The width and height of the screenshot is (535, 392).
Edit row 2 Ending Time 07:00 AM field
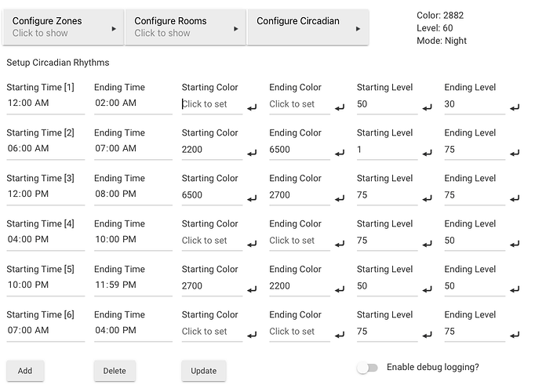132,149
